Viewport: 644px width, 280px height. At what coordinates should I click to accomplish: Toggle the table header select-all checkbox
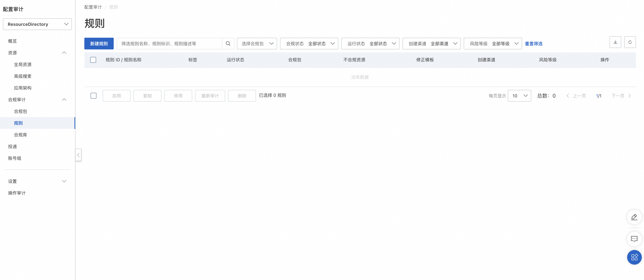click(93, 60)
